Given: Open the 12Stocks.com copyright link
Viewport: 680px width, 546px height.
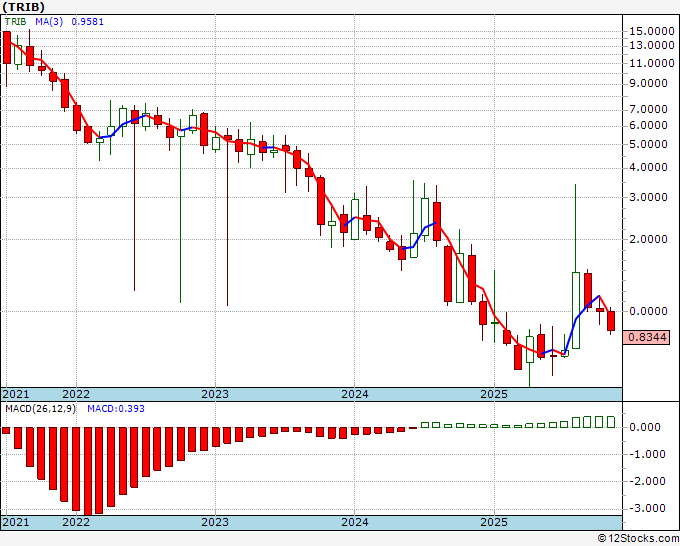Looking at the screenshot, I should 638,539.
